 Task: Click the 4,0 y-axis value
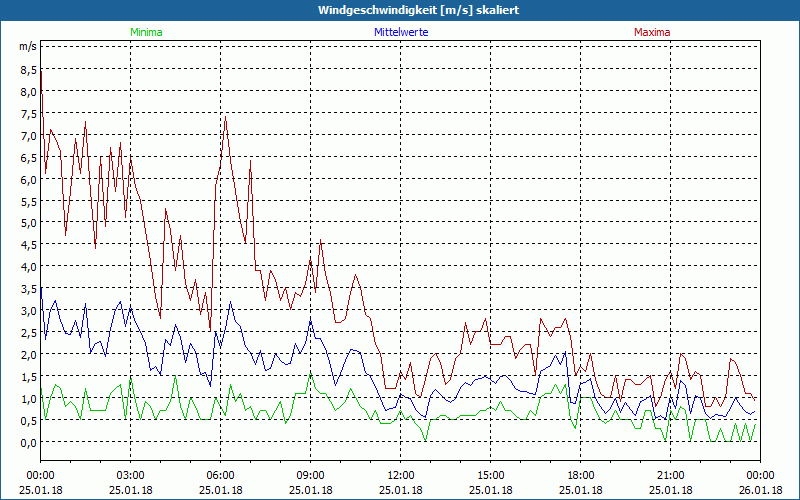point(29,267)
